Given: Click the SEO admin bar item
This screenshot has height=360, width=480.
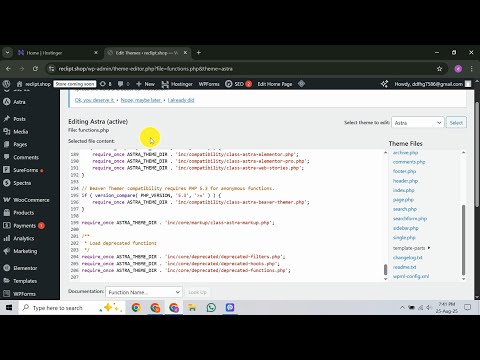Looking at the screenshot, I should [x=239, y=84].
